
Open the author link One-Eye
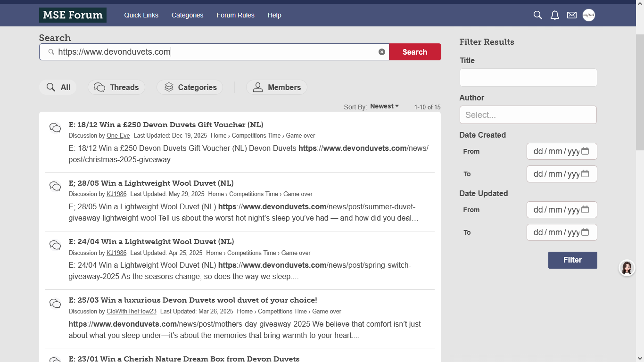click(x=118, y=136)
